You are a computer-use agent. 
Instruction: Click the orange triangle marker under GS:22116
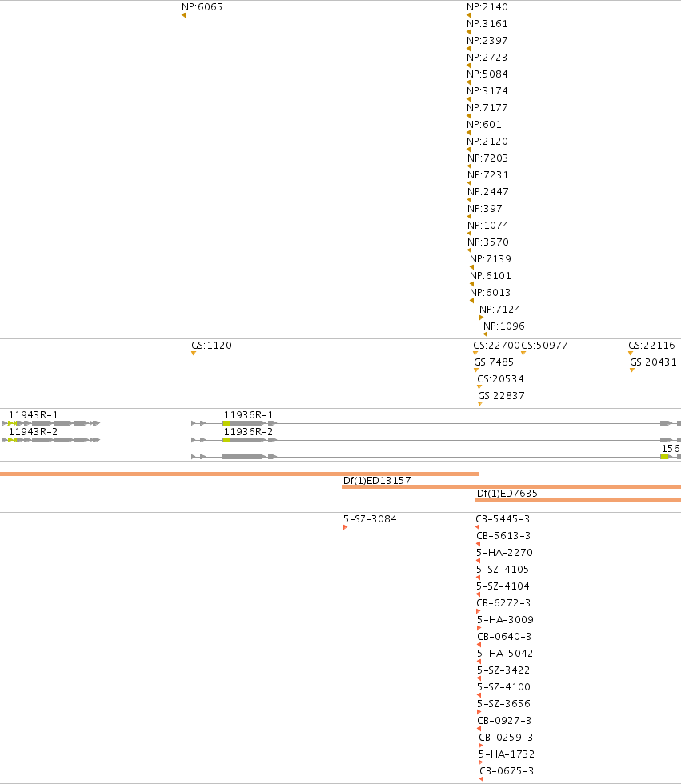631,354
